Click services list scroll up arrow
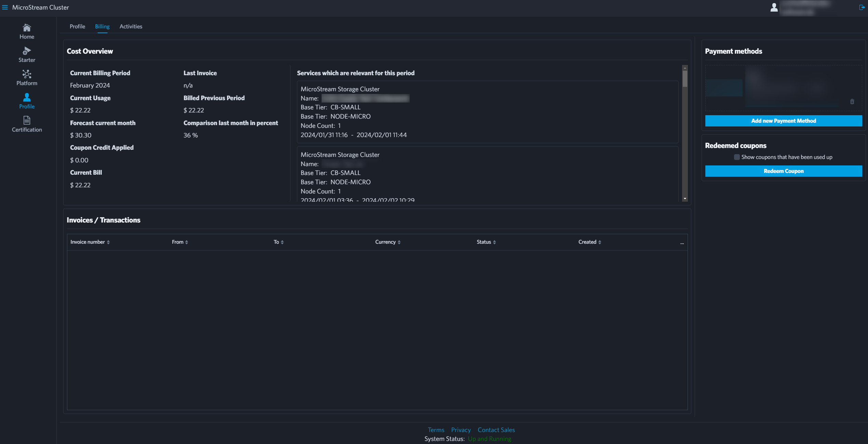 [x=685, y=68]
